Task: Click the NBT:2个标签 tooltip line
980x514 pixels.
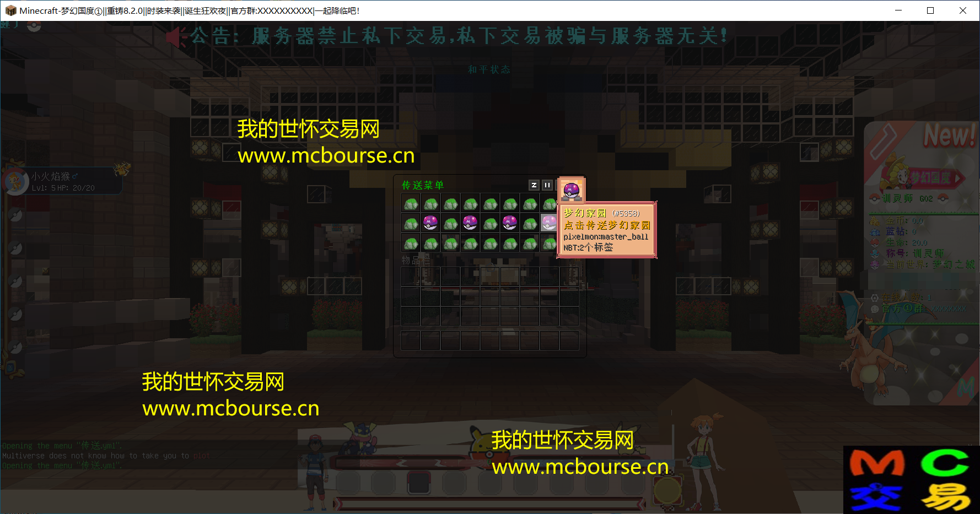Action: point(588,247)
